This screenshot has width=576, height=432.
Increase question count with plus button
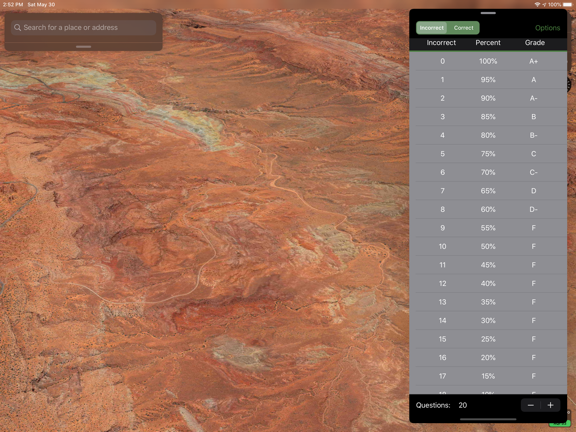[550, 405]
